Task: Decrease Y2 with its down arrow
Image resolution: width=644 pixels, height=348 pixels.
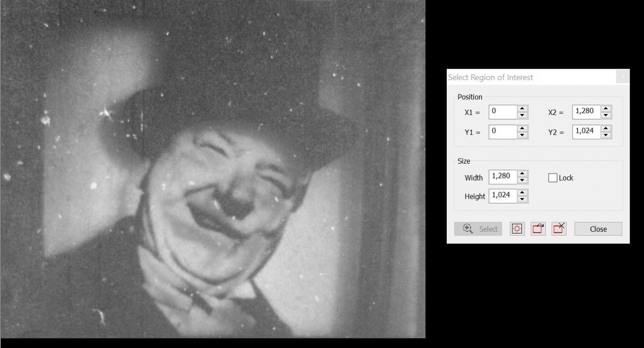Action: 606,136
